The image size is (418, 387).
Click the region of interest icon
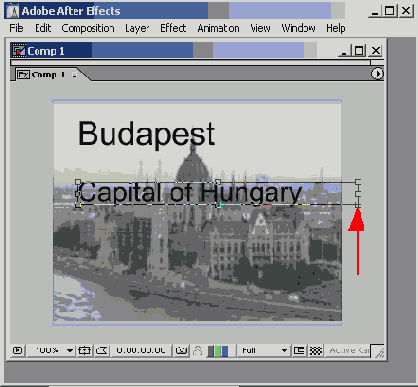pos(299,350)
